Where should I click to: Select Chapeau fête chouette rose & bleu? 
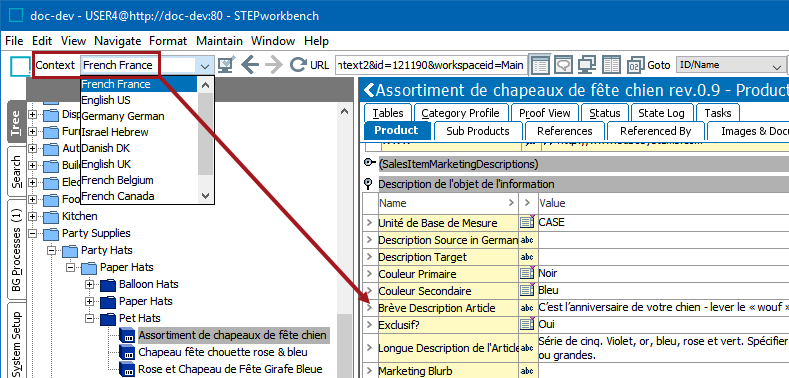coord(223,352)
